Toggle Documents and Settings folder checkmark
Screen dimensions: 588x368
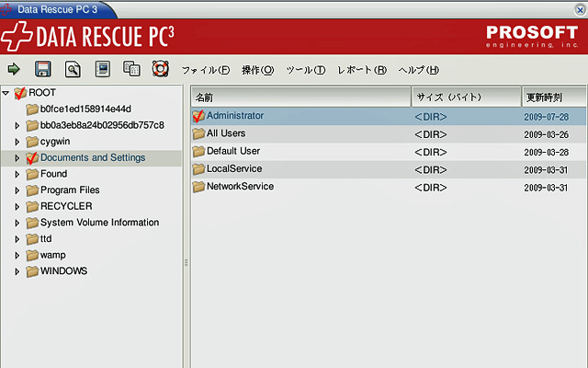pos(32,158)
